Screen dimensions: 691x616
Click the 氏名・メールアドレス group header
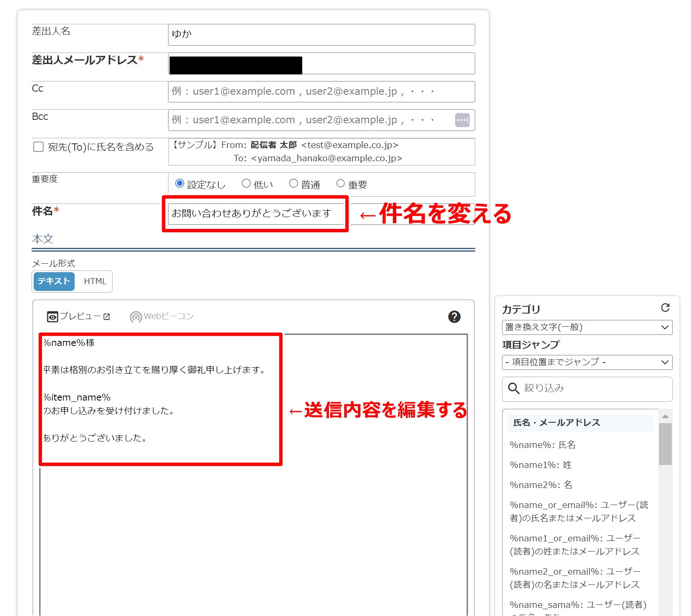(580, 423)
